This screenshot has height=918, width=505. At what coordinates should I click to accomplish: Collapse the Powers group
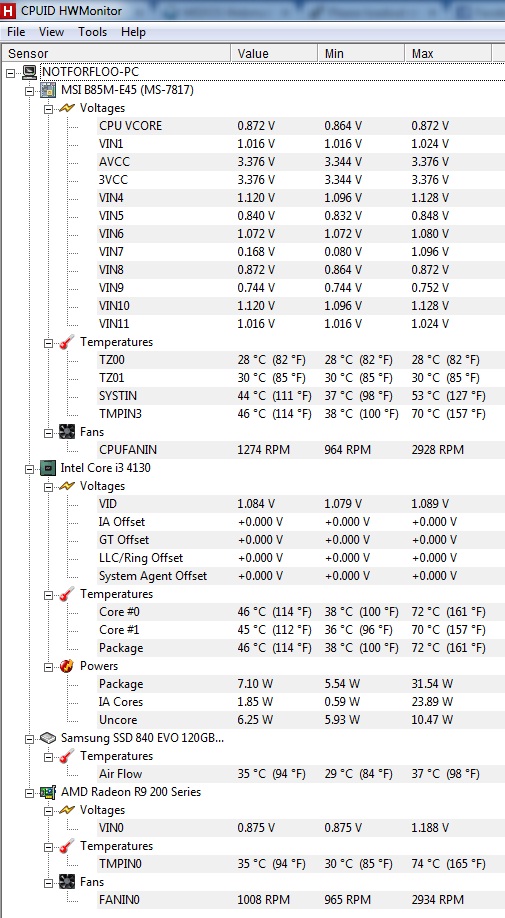click(x=49, y=667)
